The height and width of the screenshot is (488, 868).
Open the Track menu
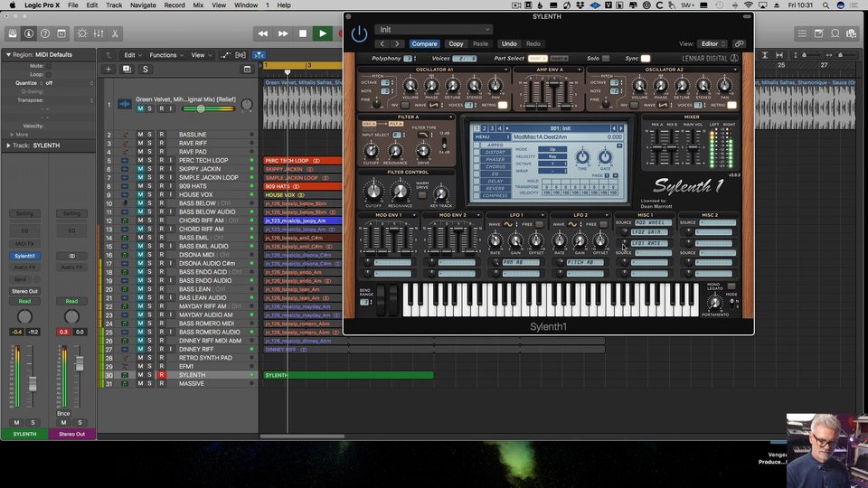pos(114,5)
